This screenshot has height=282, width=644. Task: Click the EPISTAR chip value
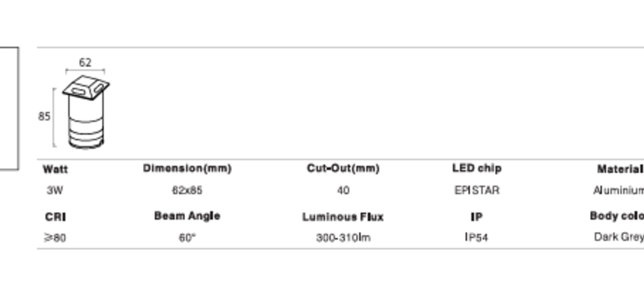pos(477,191)
